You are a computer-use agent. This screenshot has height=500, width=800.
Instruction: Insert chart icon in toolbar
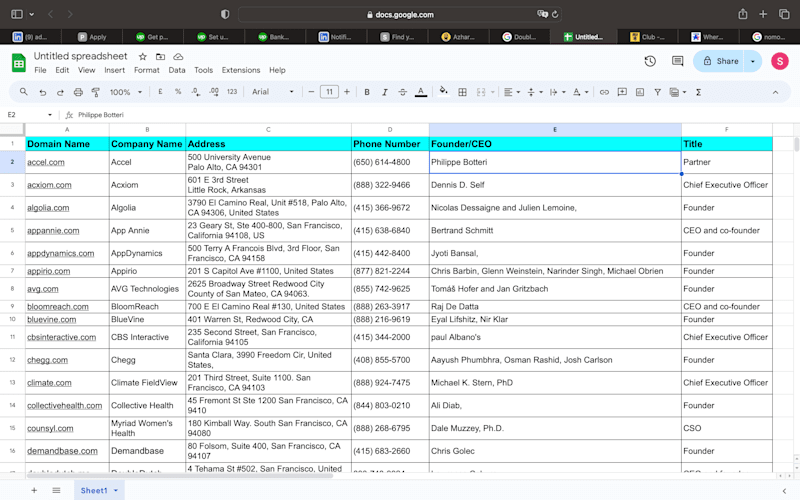pos(640,92)
